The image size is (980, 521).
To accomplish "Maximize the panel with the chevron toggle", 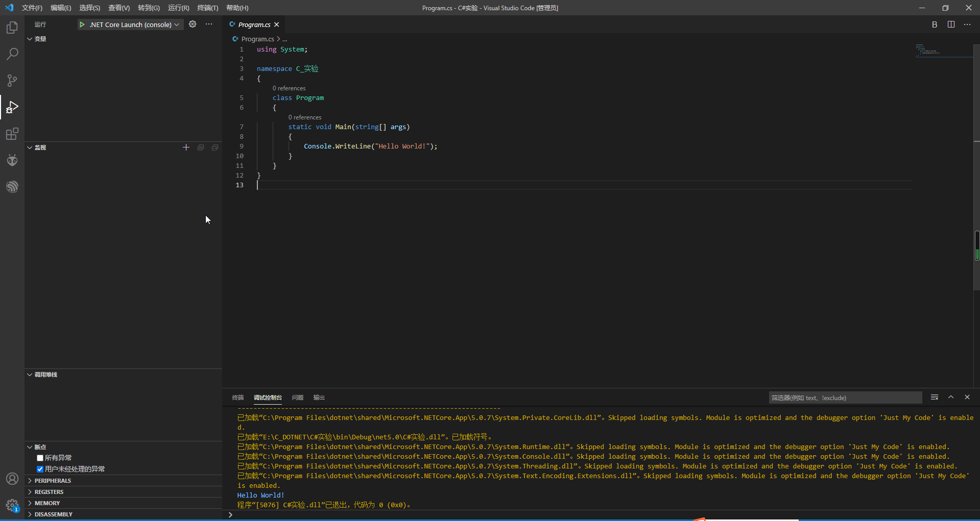I will click(951, 397).
